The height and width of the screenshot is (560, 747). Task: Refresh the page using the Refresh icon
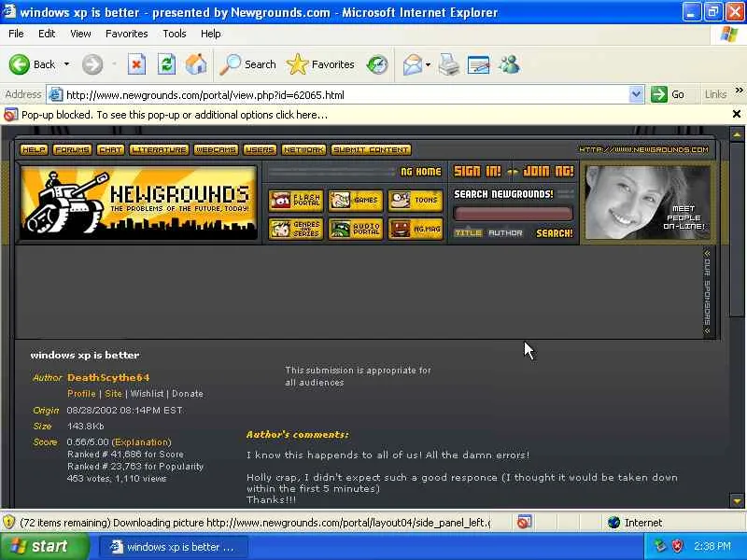pos(166,64)
